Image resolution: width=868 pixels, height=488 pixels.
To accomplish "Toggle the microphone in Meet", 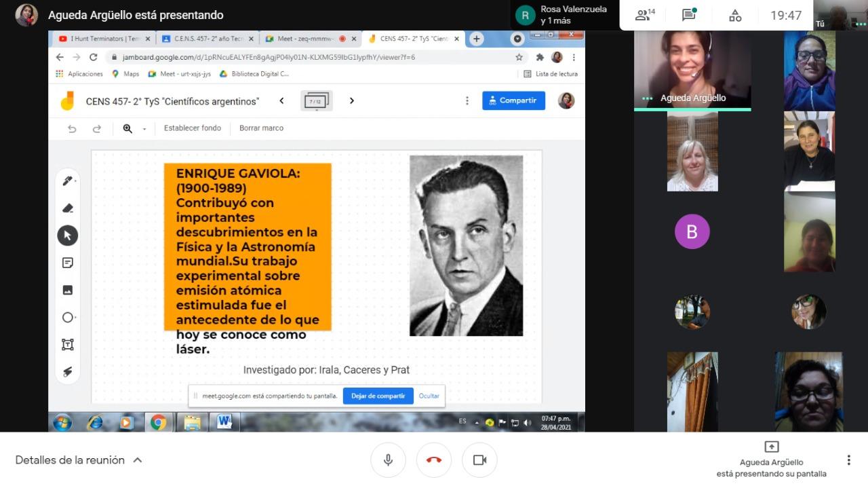I will tap(388, 460).
